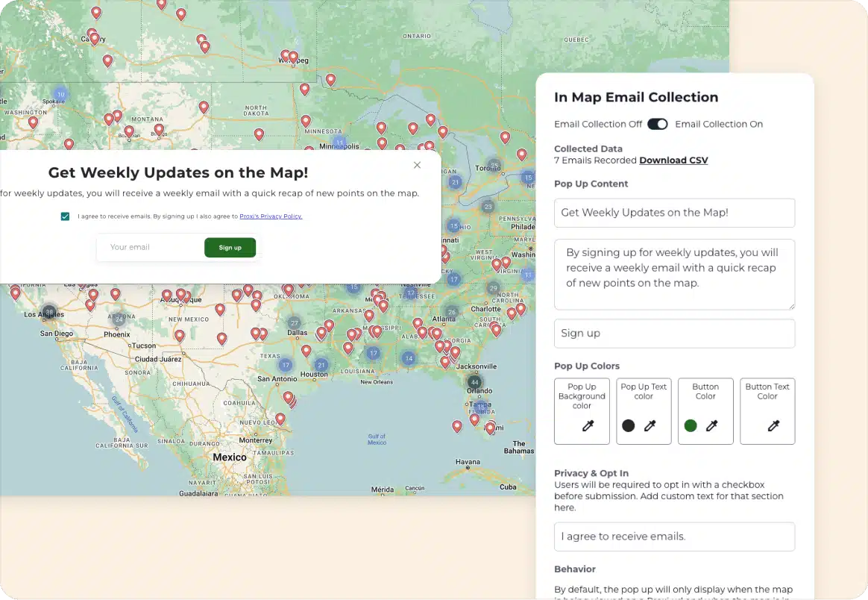Open Proxi's Privacy Policy link
The height and width of the screenshot is (600, 868).
point(271,216)
